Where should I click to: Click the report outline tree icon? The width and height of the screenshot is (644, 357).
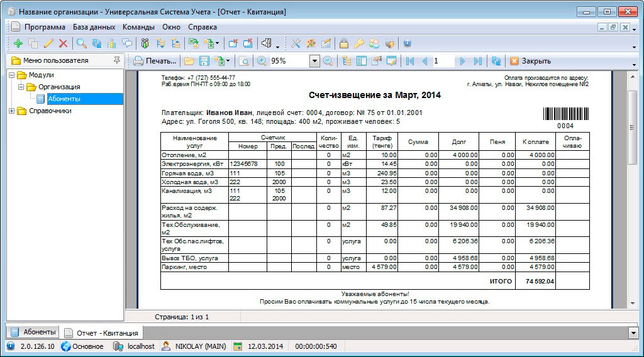click(347, 61)
